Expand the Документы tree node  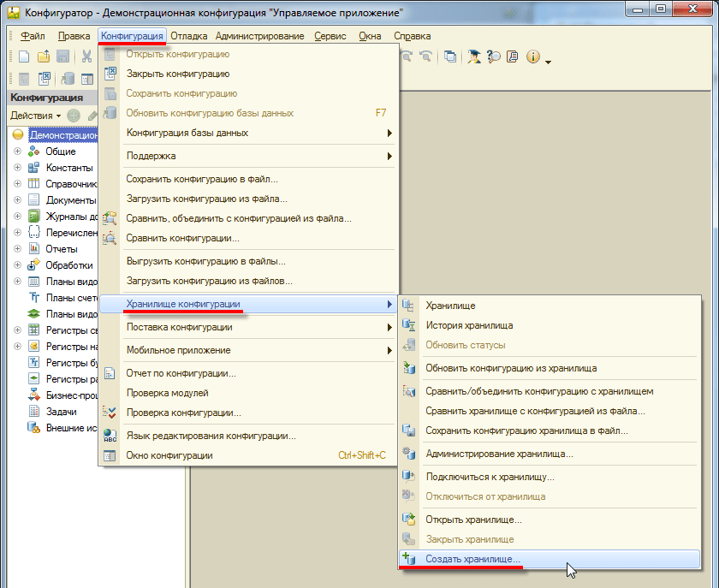coord(17,200)
